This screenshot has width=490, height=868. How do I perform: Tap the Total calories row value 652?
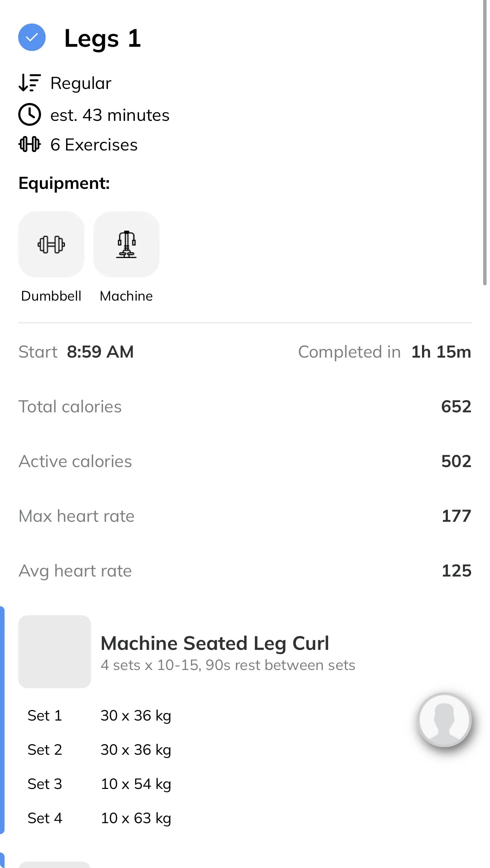pos(456,407)
